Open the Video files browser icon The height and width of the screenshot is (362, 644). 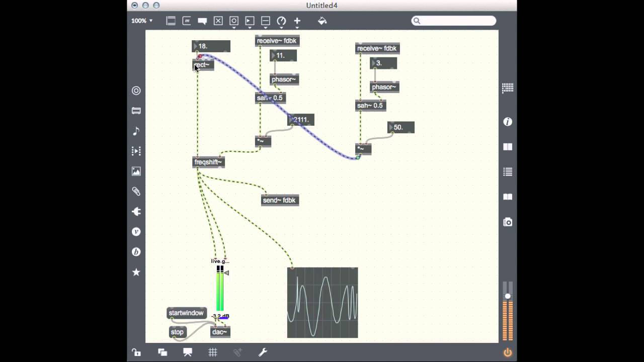tap(136, 151)
